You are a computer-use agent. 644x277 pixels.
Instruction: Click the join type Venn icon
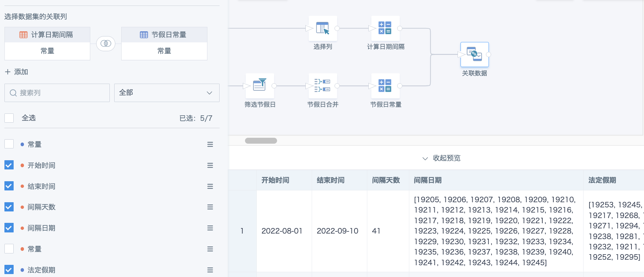[106, 44]
